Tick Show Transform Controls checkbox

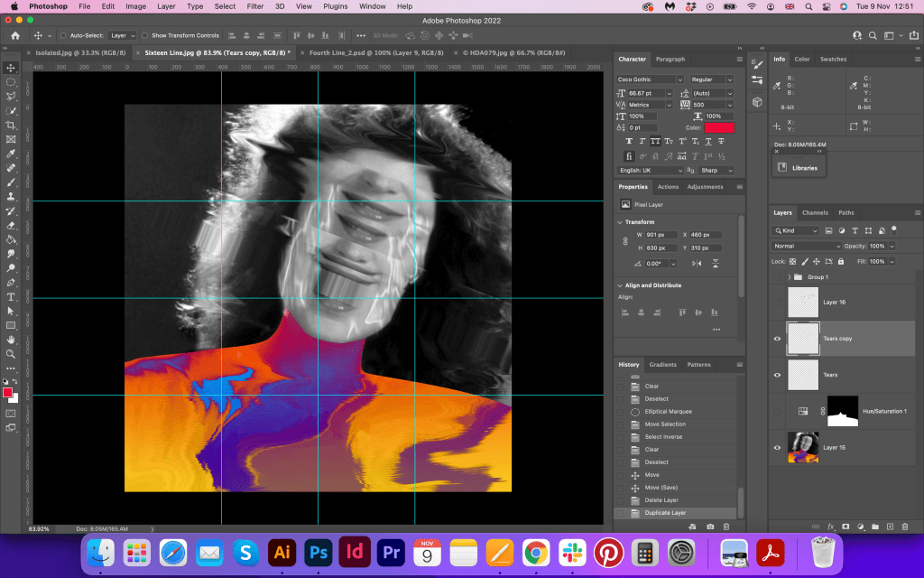coord(145,35)
